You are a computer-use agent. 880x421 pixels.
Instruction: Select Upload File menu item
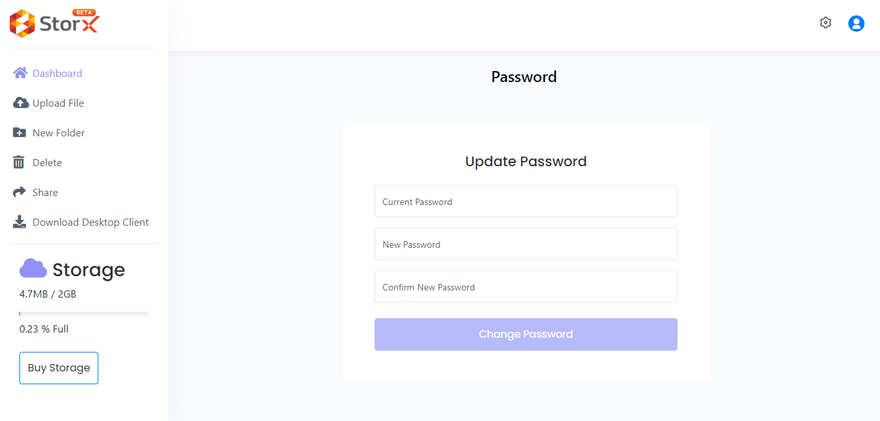[x=58, y=103]
